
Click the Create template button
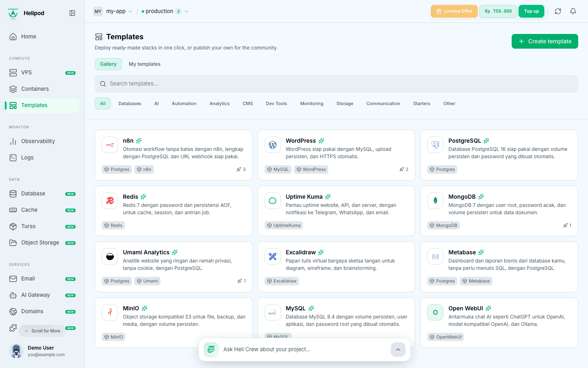click(x=545, y=41)
